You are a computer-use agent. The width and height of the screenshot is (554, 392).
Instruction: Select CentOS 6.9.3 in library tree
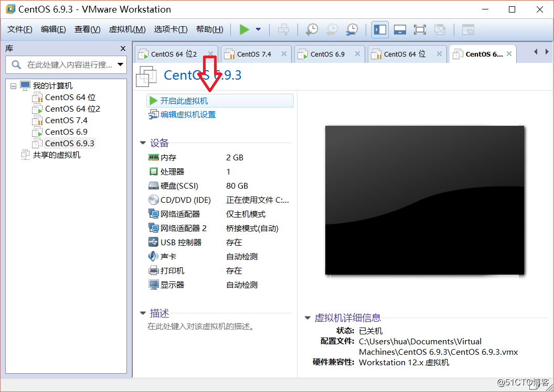point(70,143)
